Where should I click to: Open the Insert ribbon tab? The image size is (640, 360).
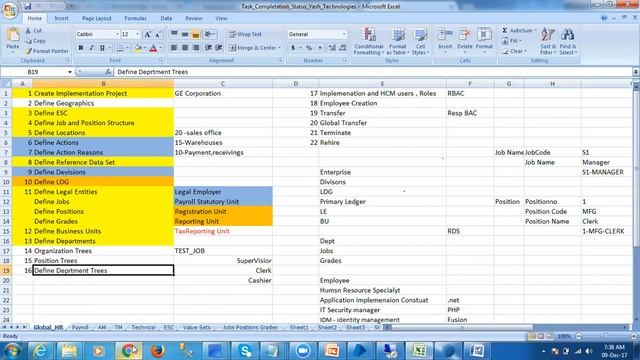point(62,18)
